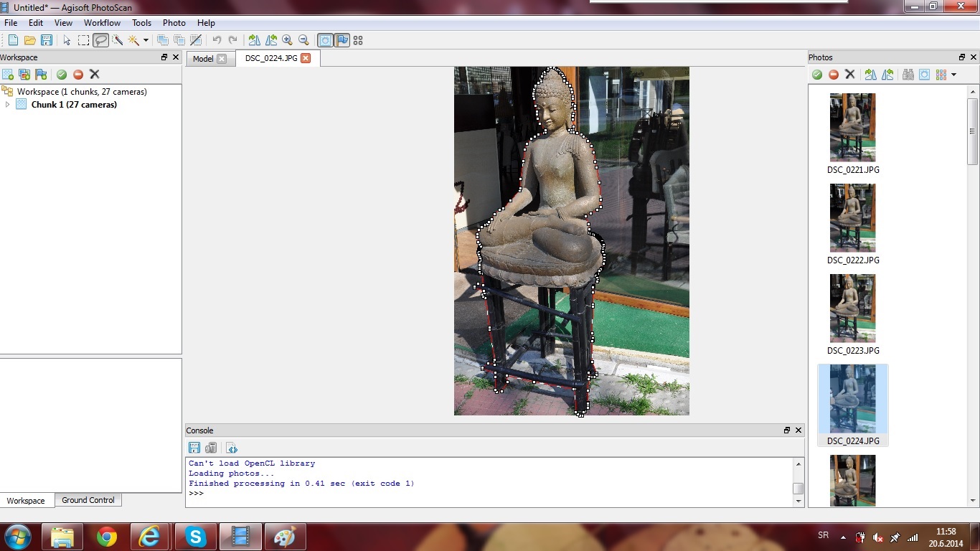Toggle the mask view button in Photos panel
Screen dimensions: 980x551
(x=924, y=75)
